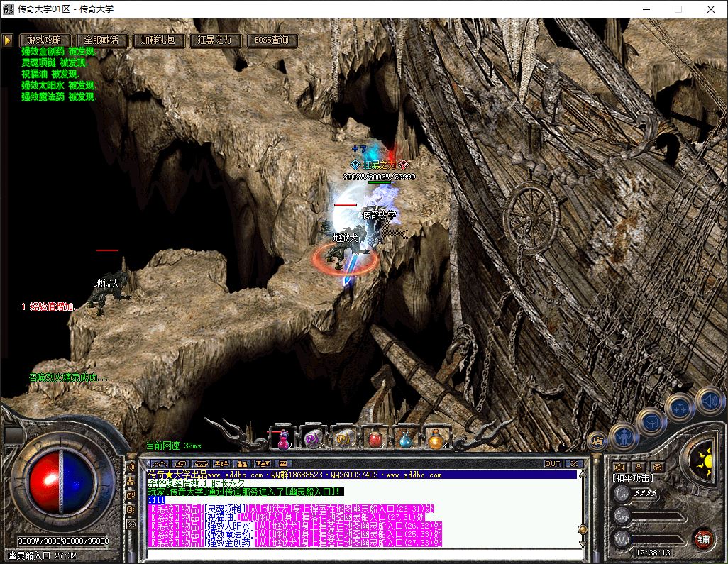This screenshot has height=564, width=728.
Task: Click the 3003W/3003W 35008/35008 readout
Action: (64, 541)
